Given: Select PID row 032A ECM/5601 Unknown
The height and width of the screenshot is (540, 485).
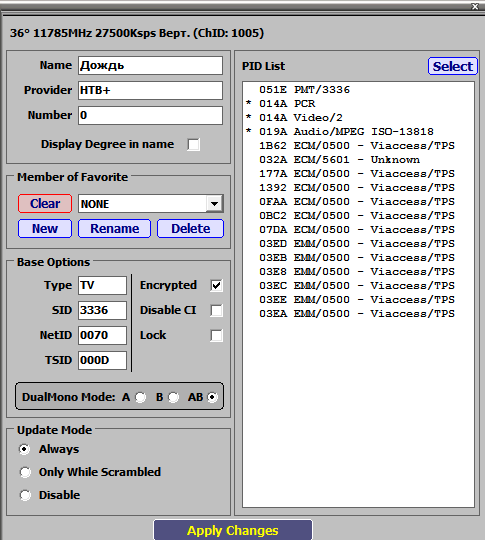Looking at the screenshot, I should pyautogui.click(x=358, y=160).
